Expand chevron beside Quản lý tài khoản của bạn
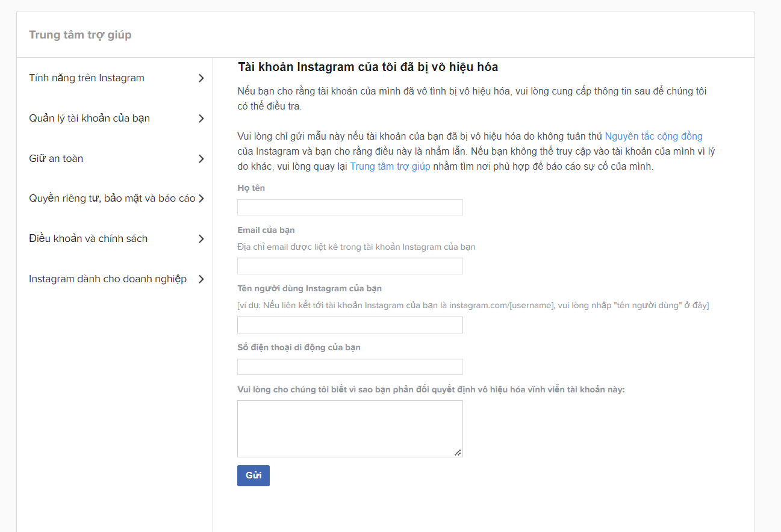The width and height of the screenshot is (781, 532). coord(201,119)
